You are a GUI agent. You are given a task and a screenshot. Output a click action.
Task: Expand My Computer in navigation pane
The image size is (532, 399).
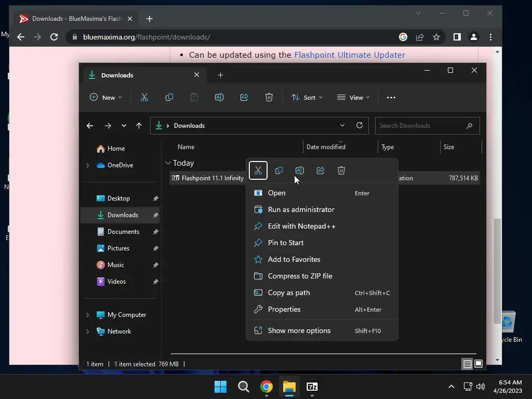click(x=87, y=315)
